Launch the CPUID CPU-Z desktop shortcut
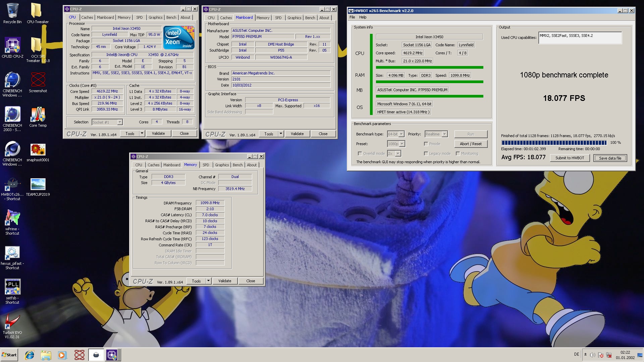Screen dimensions: 644x362 point(12,48)
